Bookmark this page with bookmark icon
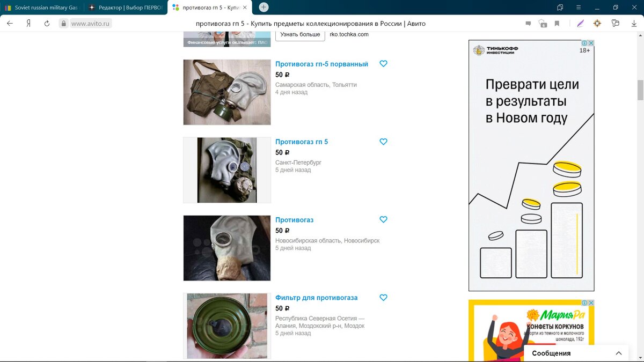Viewport: 644px width, 362px height. tap(557, 24)
